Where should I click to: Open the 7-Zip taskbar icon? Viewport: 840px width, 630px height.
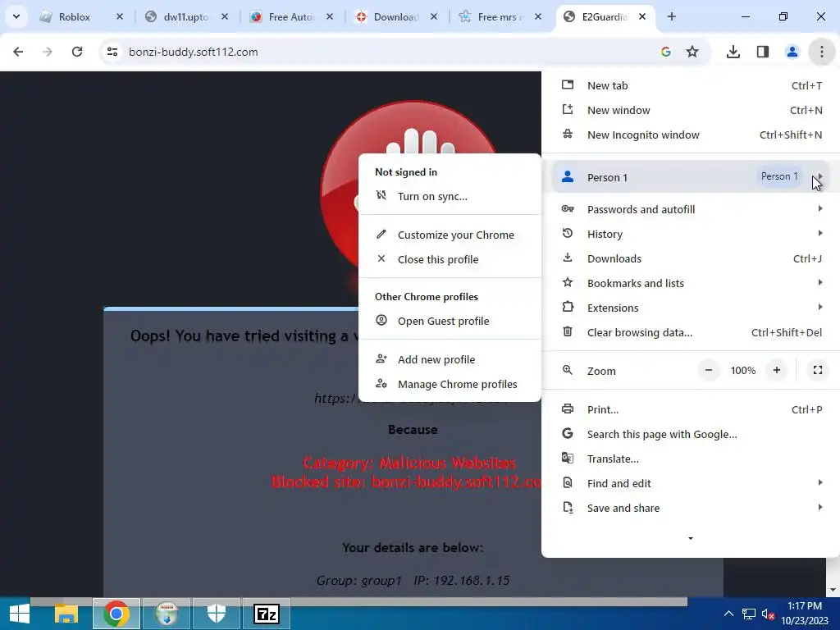(x=267, y=614)
